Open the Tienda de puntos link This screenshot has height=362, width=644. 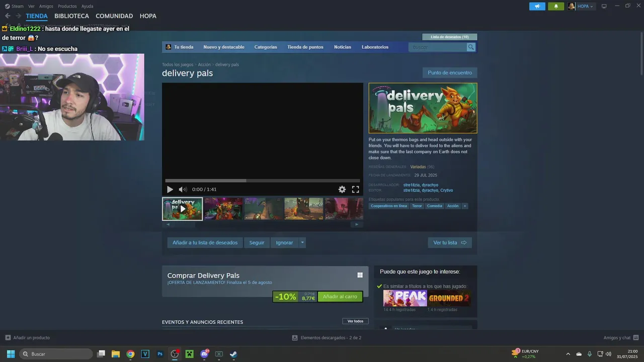(305, 47)
